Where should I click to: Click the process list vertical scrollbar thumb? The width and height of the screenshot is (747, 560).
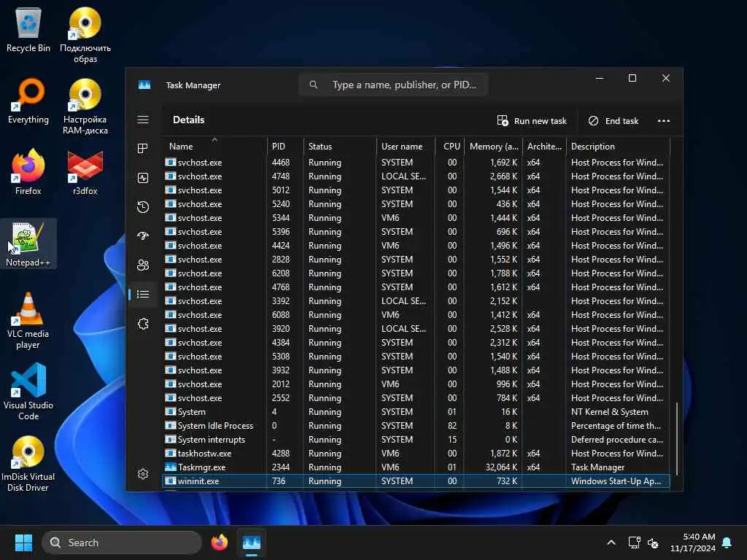[x=676, y=438]
